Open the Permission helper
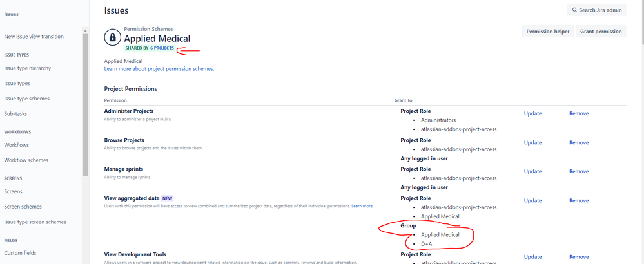644x264 pixels. click(x=547, y=31)
